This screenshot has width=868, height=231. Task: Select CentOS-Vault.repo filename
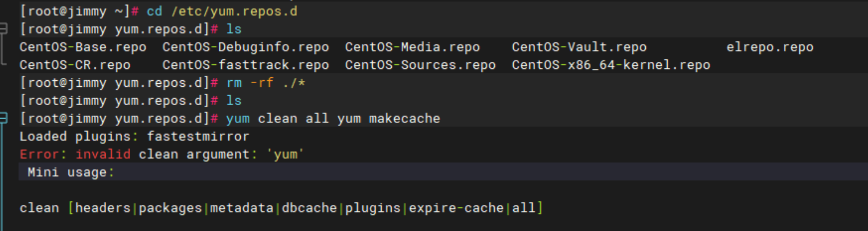click(x=580, y=47)
